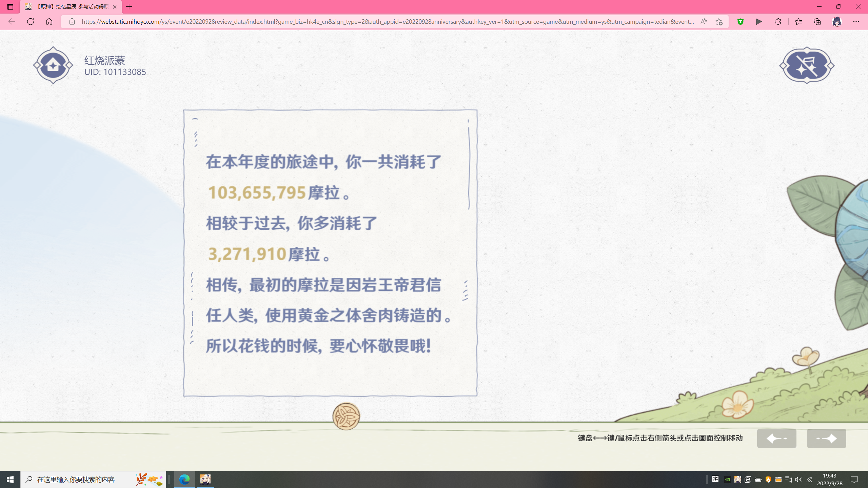The image size is (868, 488).
Task: Open the Favorites list
Action: tap(798, 22)
